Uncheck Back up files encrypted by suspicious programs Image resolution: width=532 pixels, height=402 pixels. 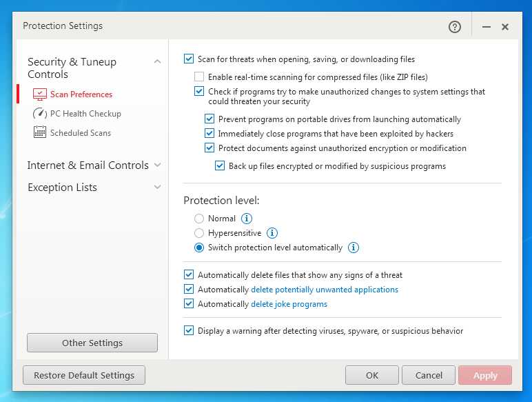pos(220,165)
